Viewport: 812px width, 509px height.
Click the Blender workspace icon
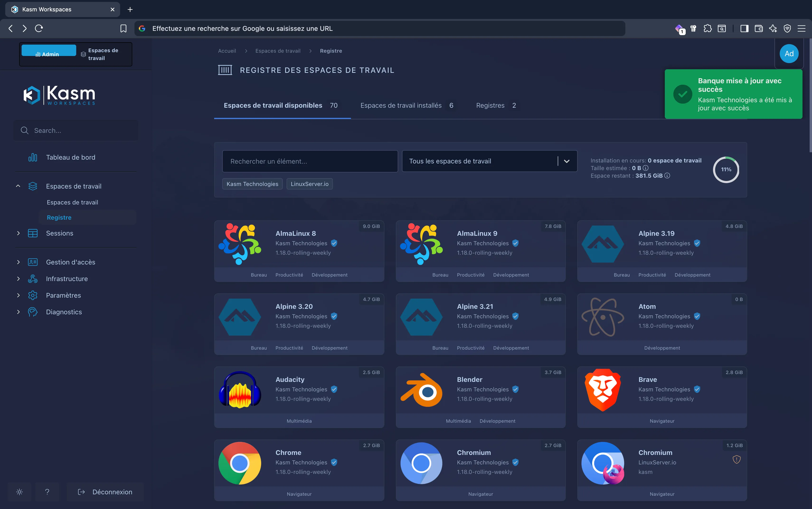421,390
